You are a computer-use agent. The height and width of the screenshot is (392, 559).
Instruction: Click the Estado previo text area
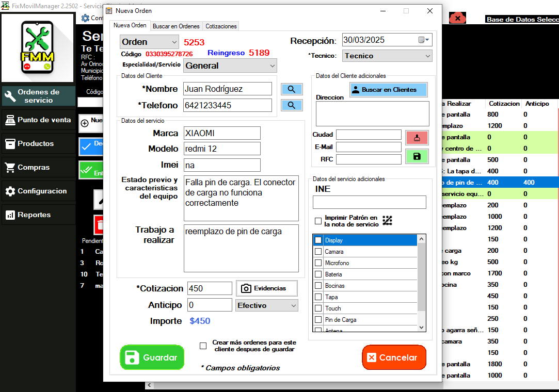pos(241,198)
